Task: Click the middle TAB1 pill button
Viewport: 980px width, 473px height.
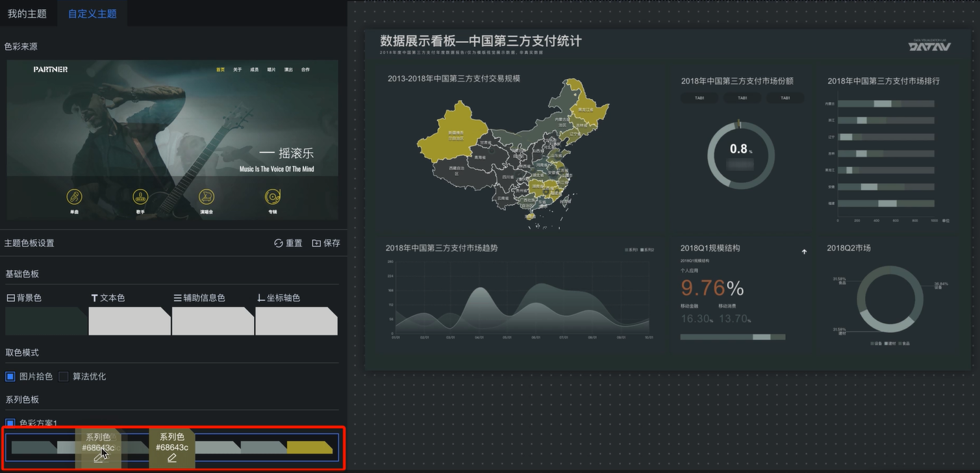Action: pyautogui.click(x=744, y=98)
